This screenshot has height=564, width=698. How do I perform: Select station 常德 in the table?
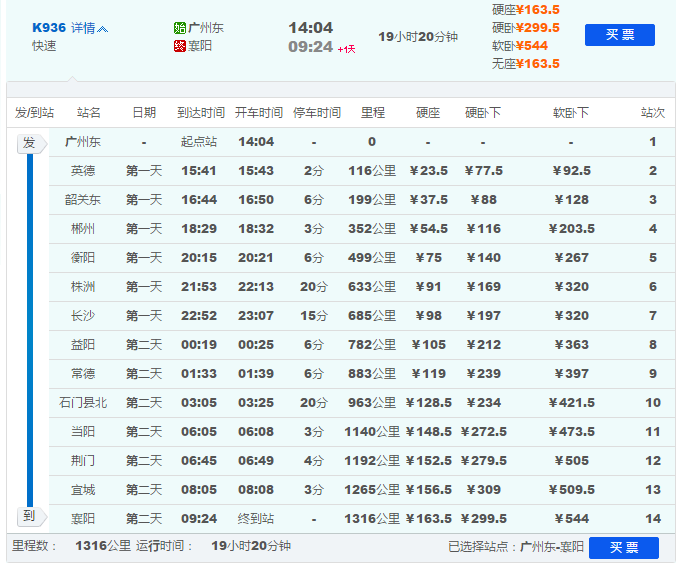[83, 373]
